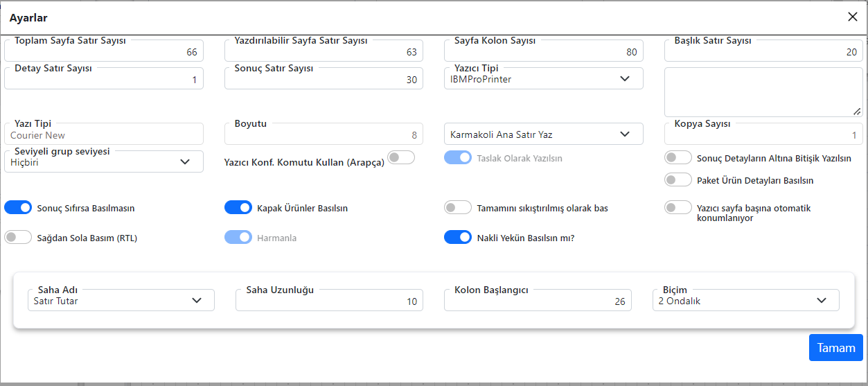The image size is (868, 386).
Task: Enable Sonuç Detayların Altına Bitişik Yazılsın
Action: [x=678, y=157]
